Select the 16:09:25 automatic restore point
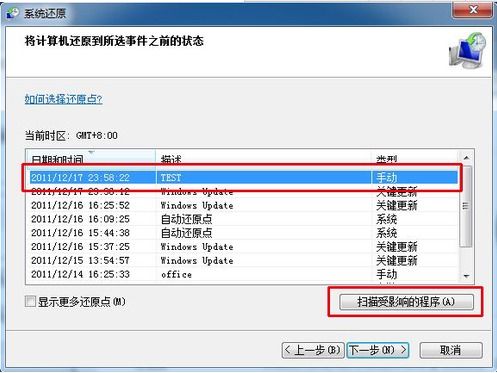 tap(243, 219)
